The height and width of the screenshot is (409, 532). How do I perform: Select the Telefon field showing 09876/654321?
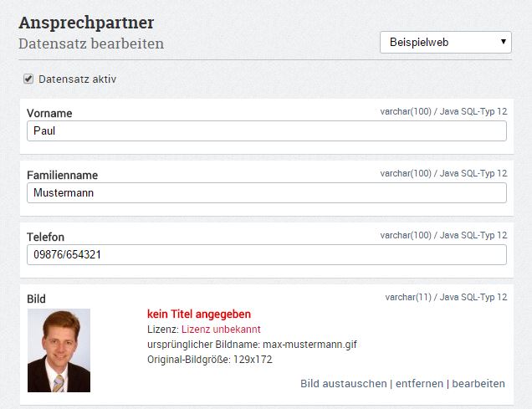click(267, 255)
